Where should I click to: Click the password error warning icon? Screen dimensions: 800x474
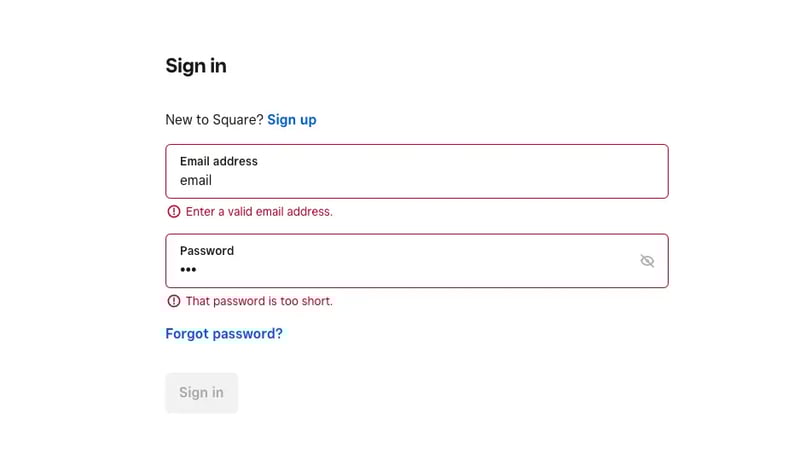tap(174, 301)
